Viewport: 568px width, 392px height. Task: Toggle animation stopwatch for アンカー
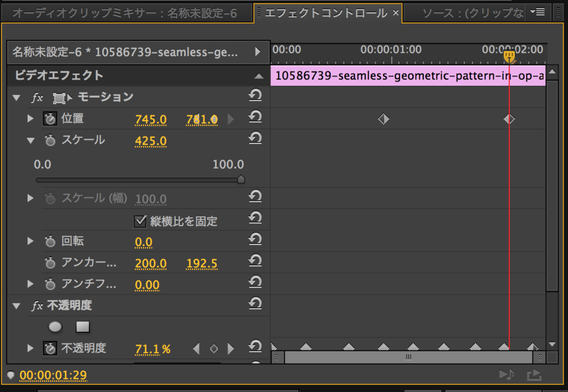[x=50, y=262]
